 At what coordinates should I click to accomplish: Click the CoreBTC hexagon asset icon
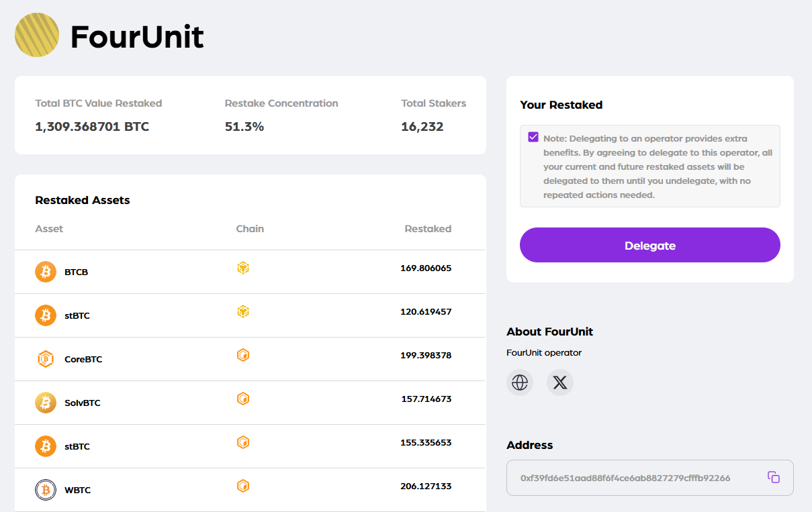[x=46, y=359]
